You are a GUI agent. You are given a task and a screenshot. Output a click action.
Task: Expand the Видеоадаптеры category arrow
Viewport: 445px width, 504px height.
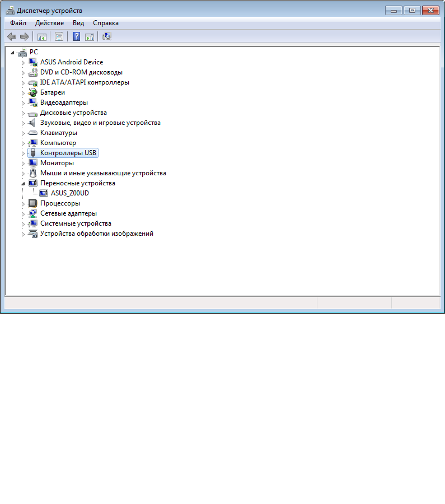click(x=24, y=102)
